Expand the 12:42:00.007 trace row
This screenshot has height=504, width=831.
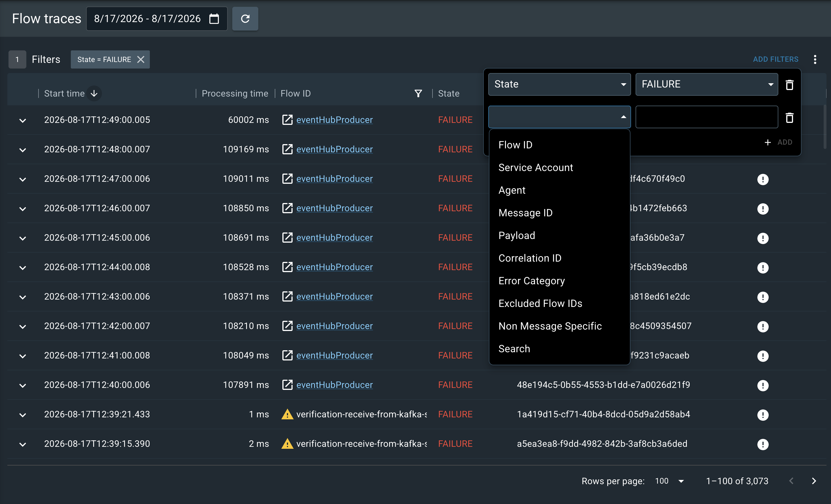pos(23,326)
